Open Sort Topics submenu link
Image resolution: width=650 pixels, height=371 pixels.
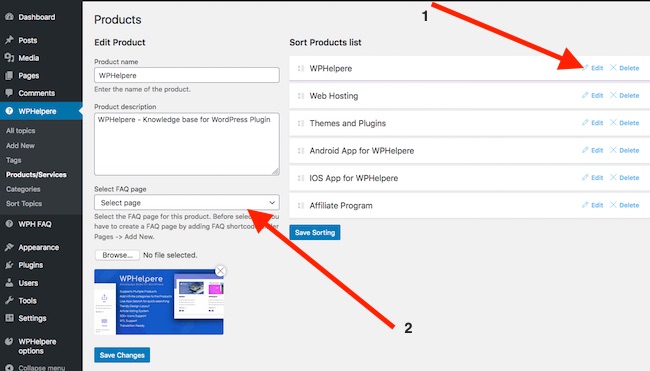click(24, 204)
